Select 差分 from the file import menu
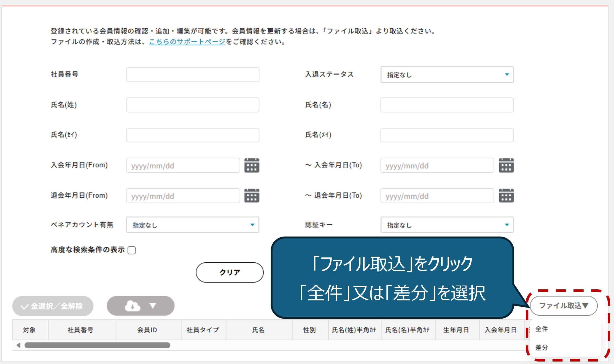614x364 pixels. point(542,347)
